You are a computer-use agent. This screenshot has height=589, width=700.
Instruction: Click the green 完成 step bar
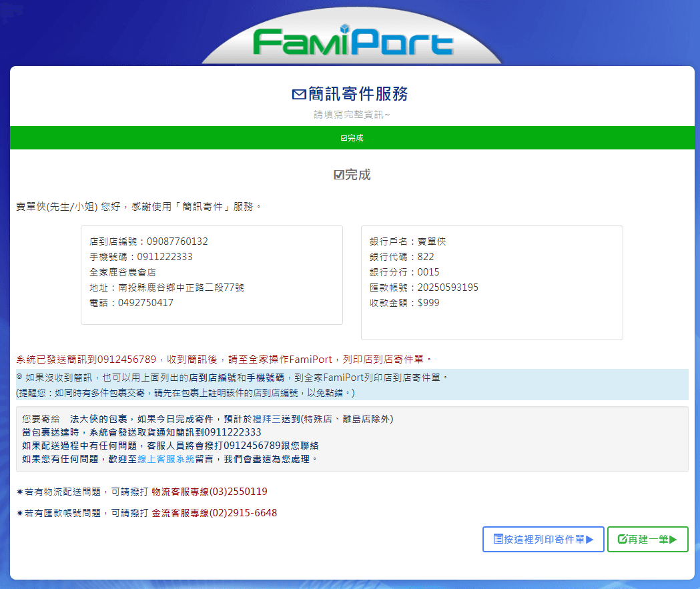click(352, 138)
